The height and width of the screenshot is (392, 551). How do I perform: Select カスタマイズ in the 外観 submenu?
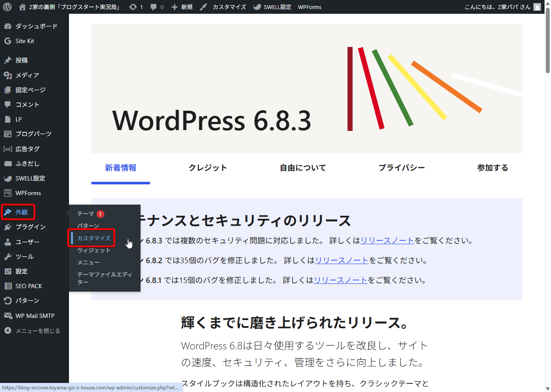point(94,238)
